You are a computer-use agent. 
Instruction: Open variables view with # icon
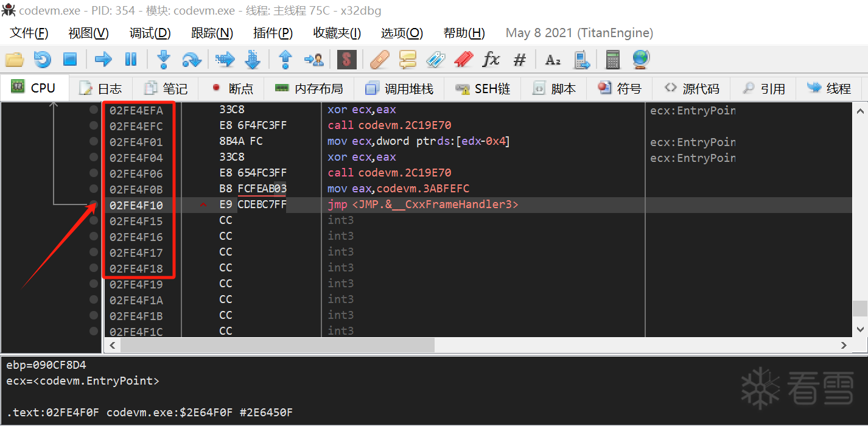point(519,59)
